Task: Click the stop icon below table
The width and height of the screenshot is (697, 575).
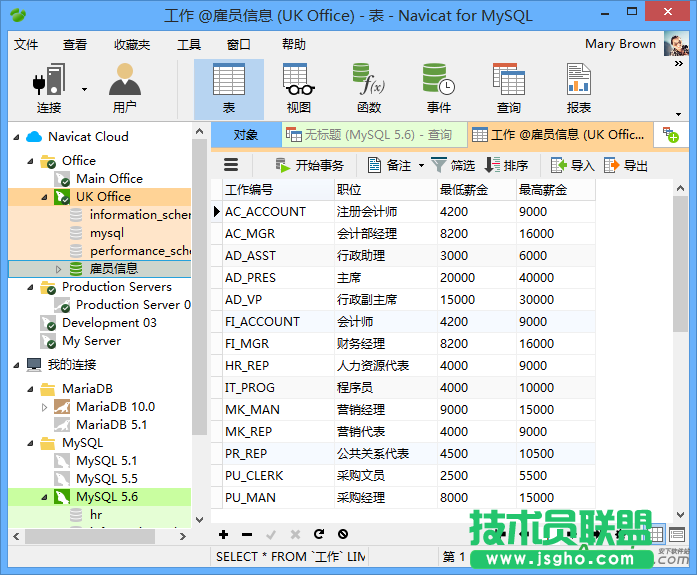Action: tap(343, 534)
